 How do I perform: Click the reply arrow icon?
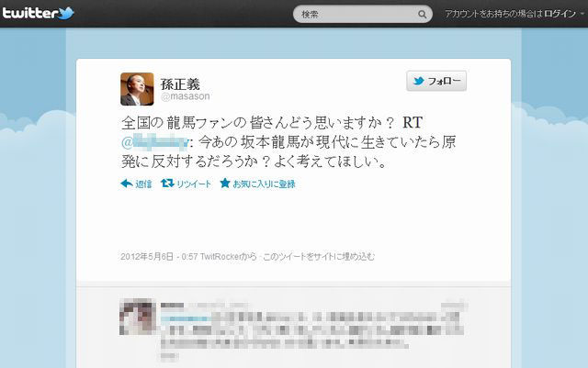[x=127, y=184]
